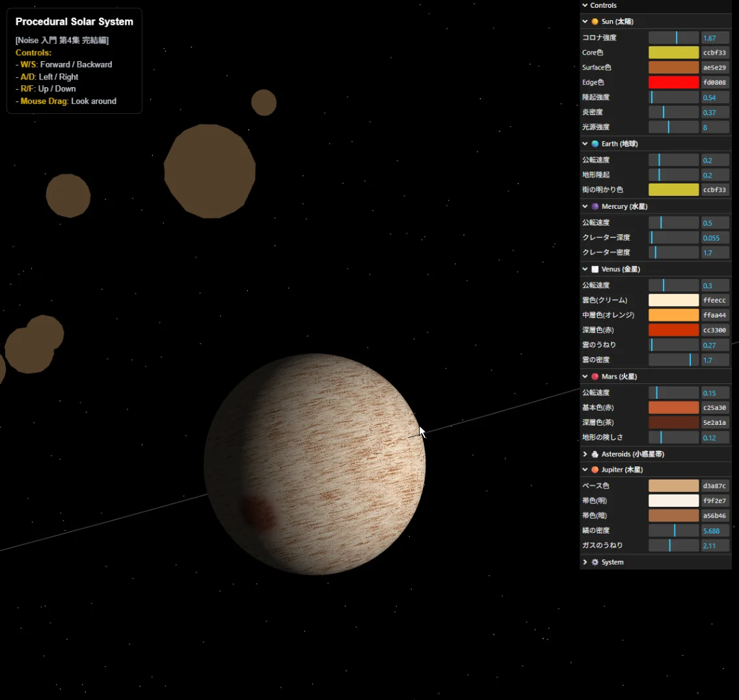739x700 pixels.
Task: Click the Sun コロナ強度 slider track
Action: coord(673,38)
